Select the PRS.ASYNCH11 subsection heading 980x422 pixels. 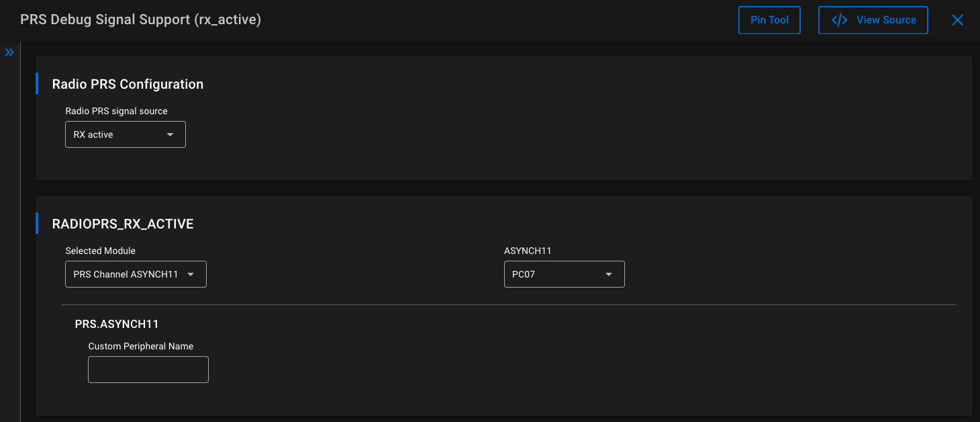[x=117, y=324]
